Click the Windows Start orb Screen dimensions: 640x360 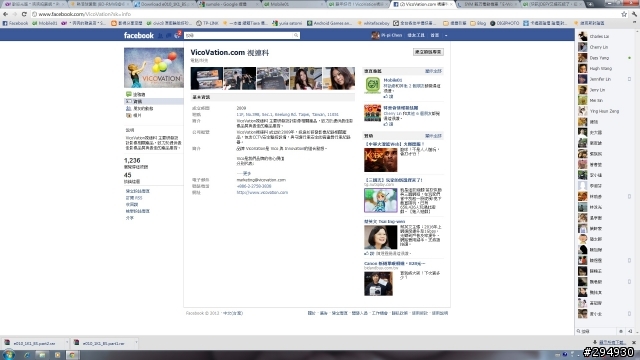(x=9, y=355)
